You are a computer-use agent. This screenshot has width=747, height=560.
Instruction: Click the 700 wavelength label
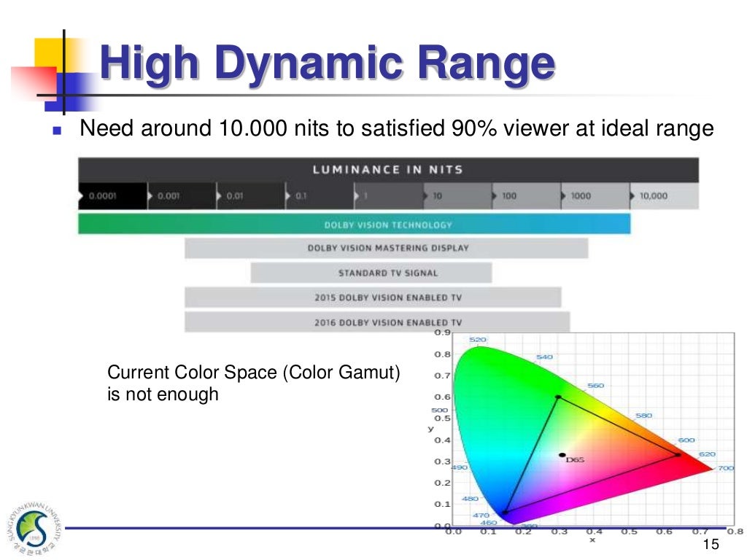click(726, 468)
